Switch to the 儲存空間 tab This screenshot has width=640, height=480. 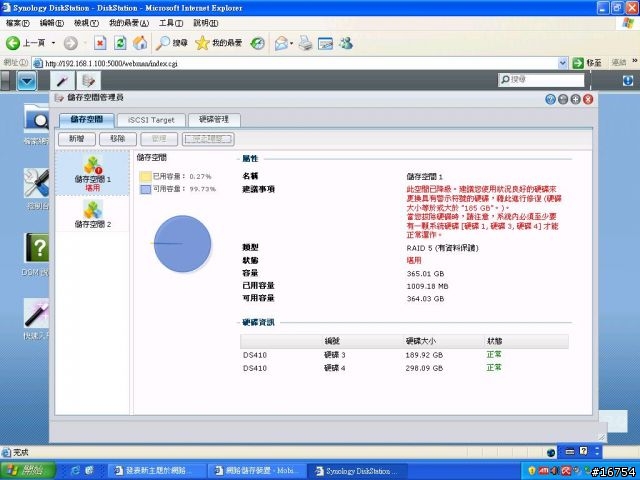point(87,120)
